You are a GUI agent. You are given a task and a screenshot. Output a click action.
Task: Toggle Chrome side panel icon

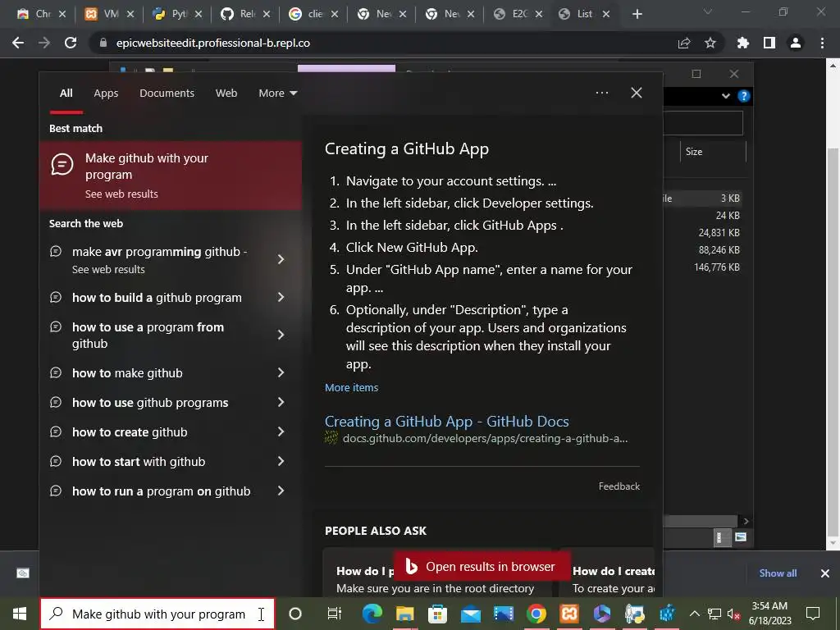click(769, 43)
